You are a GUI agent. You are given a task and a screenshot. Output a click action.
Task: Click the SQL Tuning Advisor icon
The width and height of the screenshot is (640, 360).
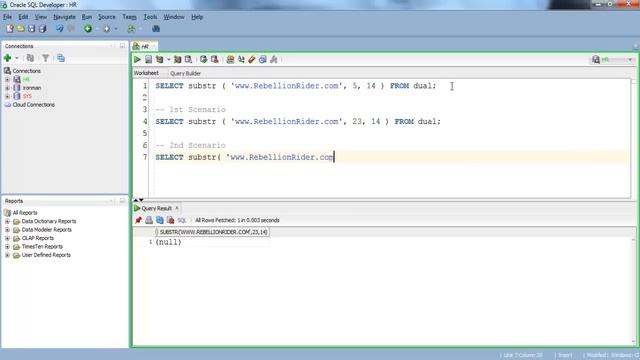(x=188, y=60)
